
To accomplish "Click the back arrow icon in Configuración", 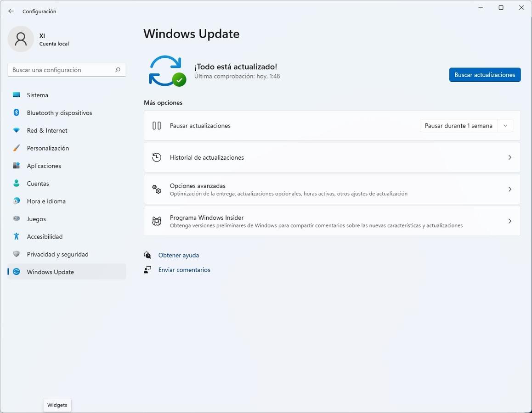I will [x=11, y=11].
